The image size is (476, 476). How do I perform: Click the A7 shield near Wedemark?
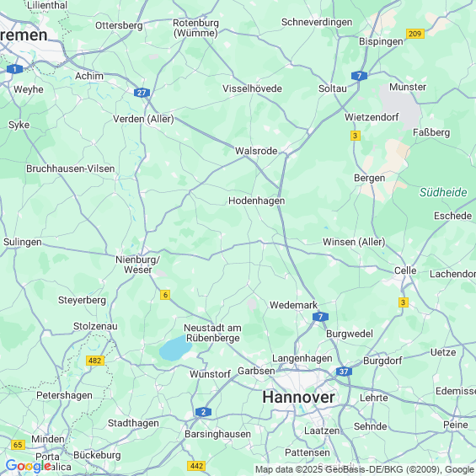(320, 317)
